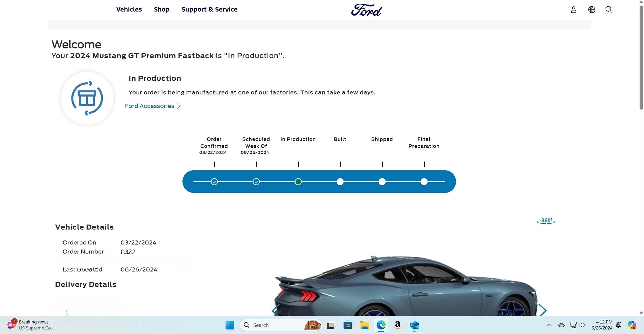The height and width of the screenshot is (334, 644).
Task: Activate the 360° vehicle view icon
Action: 546,221
